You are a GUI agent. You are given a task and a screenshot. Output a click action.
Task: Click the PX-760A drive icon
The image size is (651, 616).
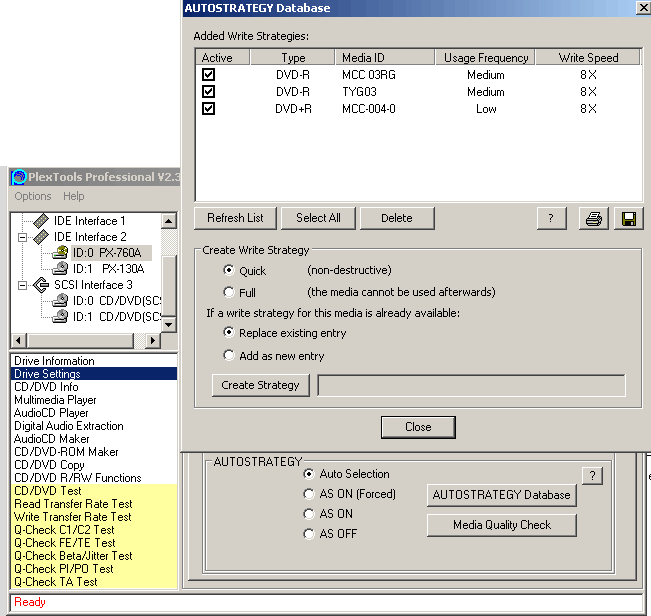[60, 253]
